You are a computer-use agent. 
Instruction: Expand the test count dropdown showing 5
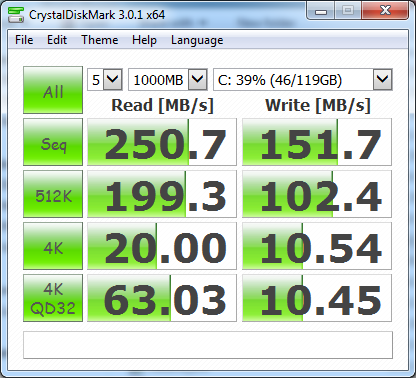(113, 79)
